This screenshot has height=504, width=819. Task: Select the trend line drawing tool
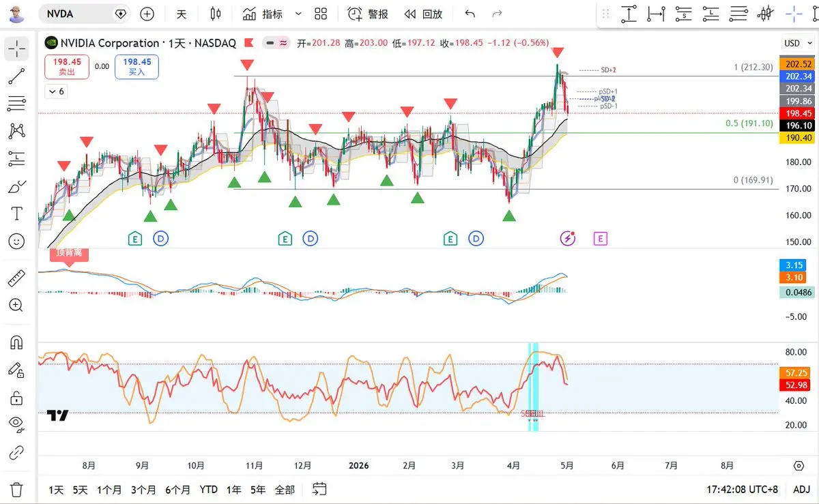tap(16, 76)
